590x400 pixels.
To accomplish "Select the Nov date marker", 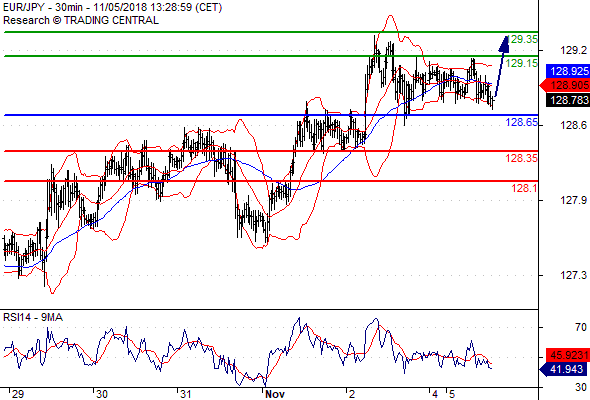I will point(275,394).
